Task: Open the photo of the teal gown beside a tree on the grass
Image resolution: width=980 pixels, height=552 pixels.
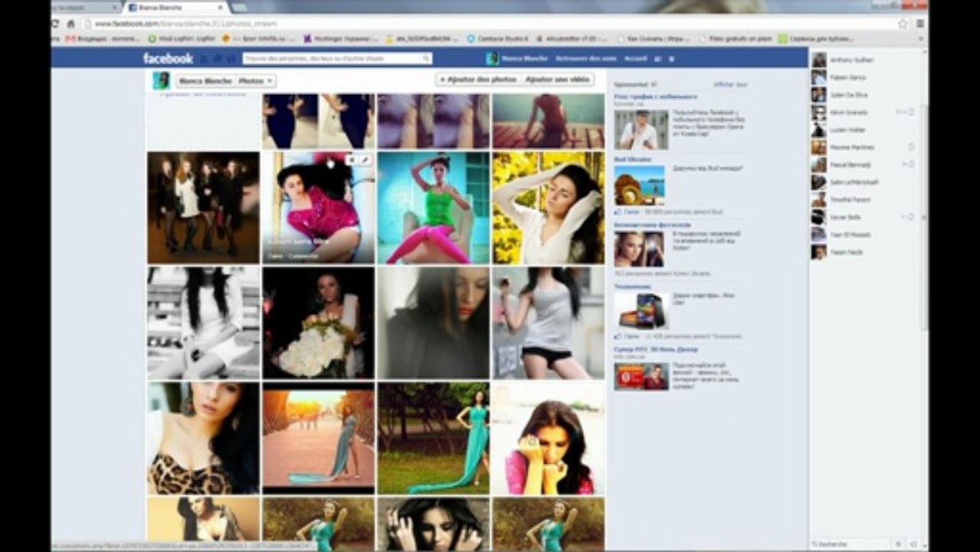Action: click(x=433, y=438)
